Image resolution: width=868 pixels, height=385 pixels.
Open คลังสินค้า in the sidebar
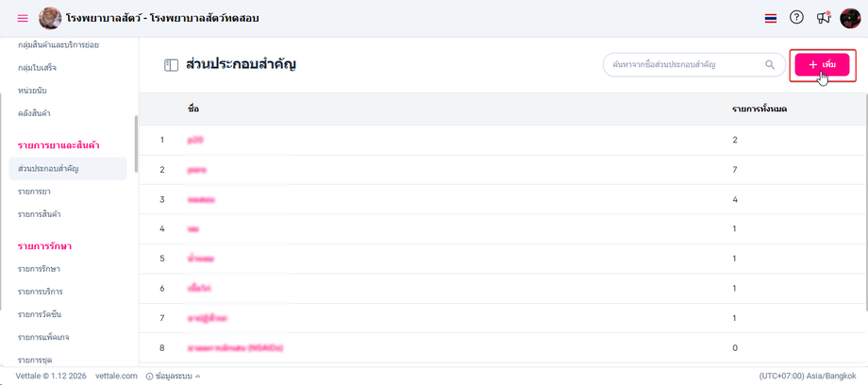pyautogui.click(x=34, y=113)
